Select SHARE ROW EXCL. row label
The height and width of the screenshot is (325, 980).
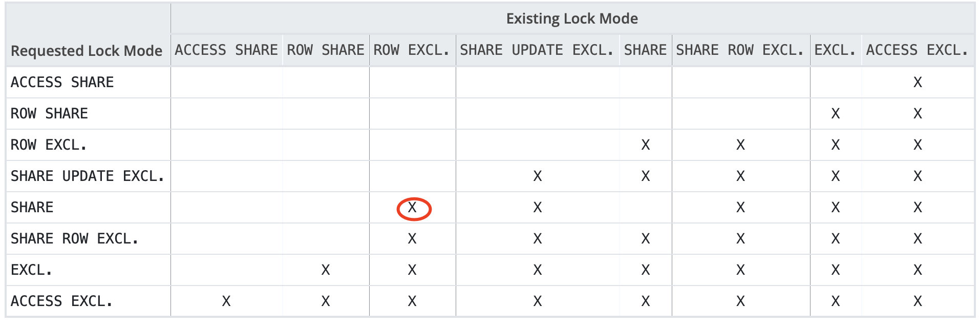point(75,239)
